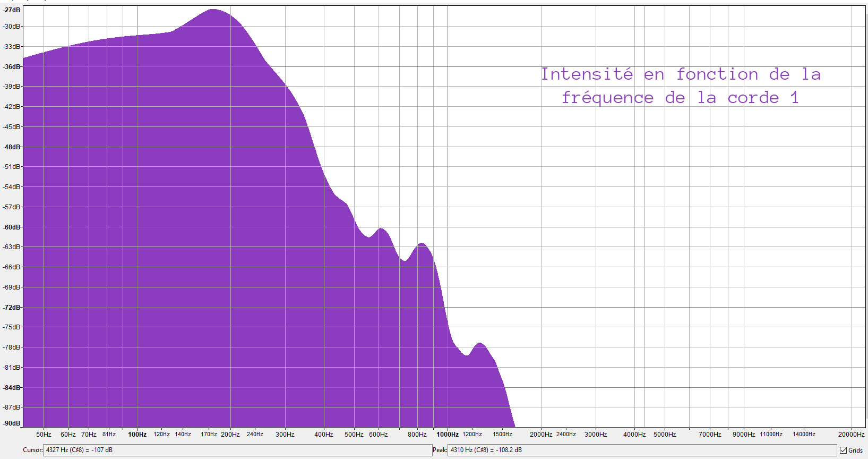Click the highest spectrum peak near 170Hz
This screenshot has width=868, height=459.
click(x=213, y=11)
